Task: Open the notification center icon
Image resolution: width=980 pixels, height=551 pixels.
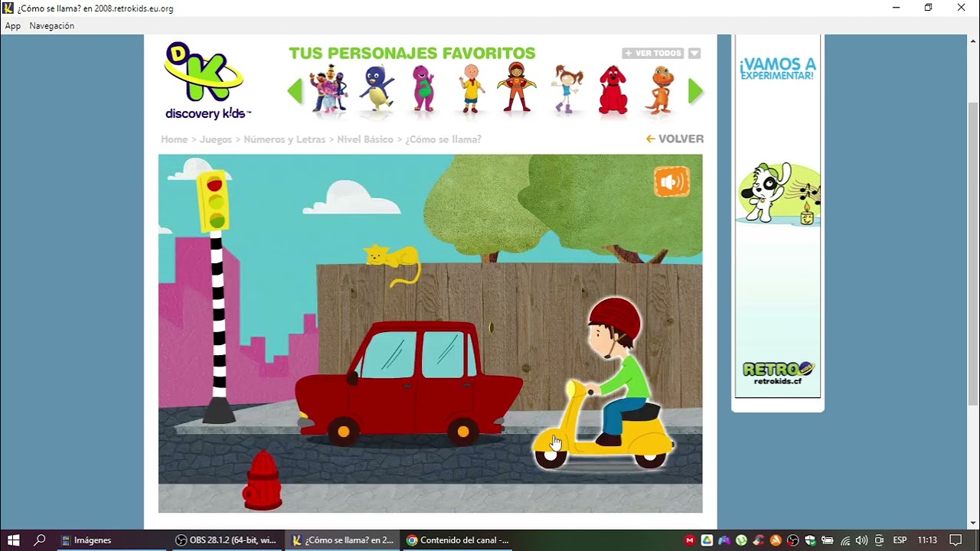Action: 955,540
